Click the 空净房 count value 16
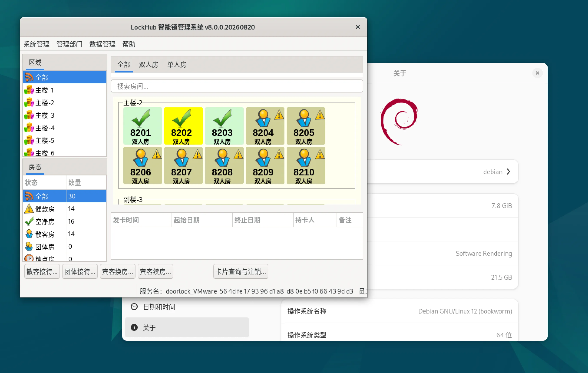The image size is (588, 373). tap(71, 221)
